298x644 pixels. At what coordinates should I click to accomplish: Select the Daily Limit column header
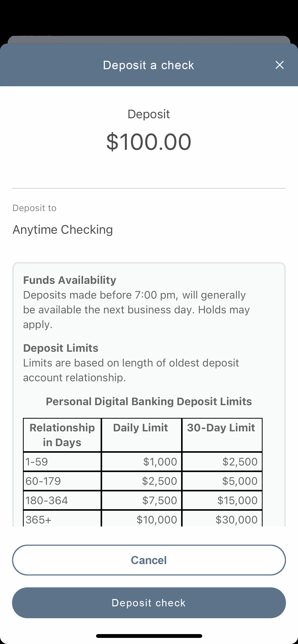coord(141,435)
